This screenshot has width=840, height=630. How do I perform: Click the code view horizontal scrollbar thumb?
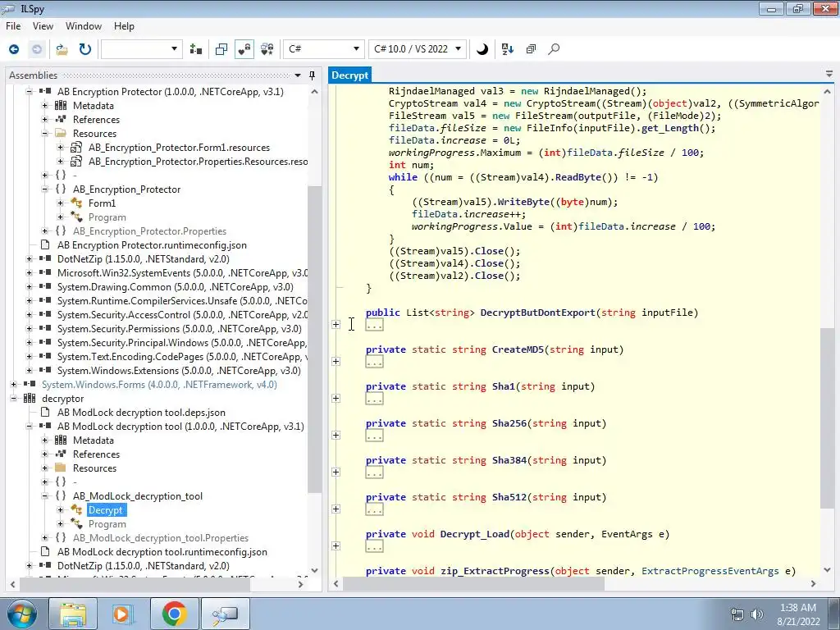pos(473,583)
